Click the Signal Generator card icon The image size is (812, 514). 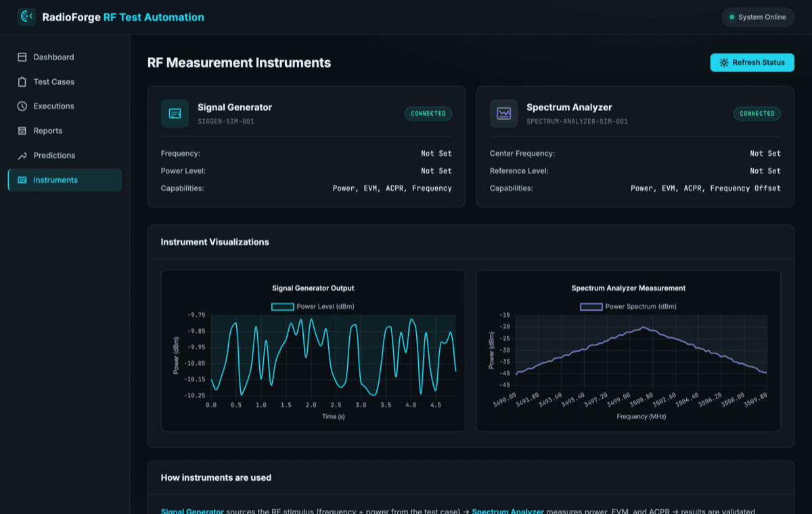point(175,114)
